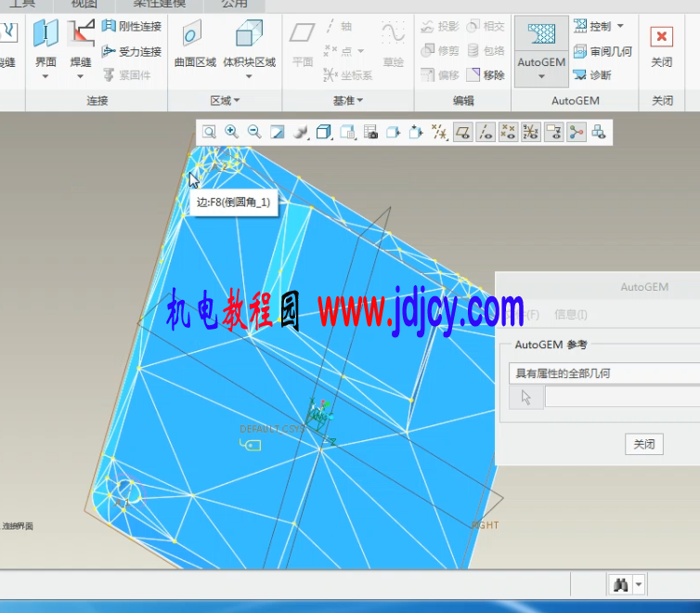
Task: Open the View Manager icon
Action: [x=347, y=132]
